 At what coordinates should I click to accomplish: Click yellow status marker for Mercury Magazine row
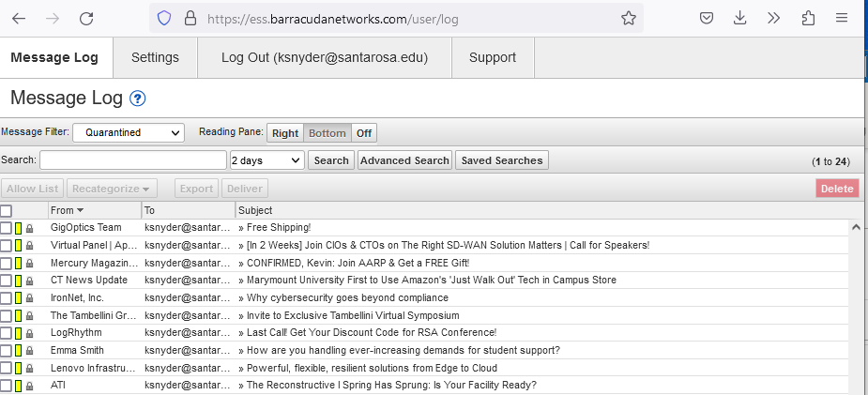pos(18,263)
